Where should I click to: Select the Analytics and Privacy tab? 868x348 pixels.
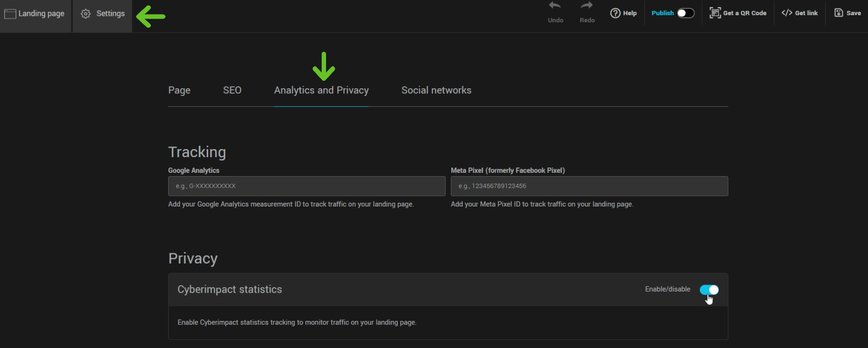(321, 90)
